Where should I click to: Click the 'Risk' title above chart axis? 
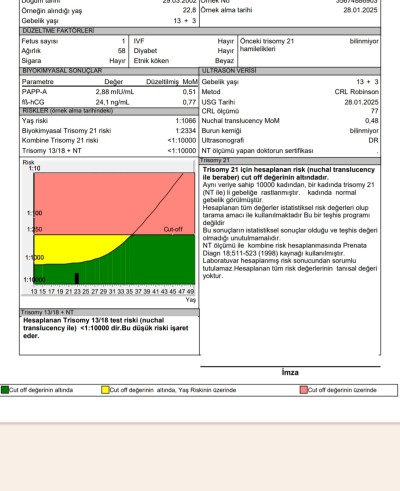click(28, 163)
